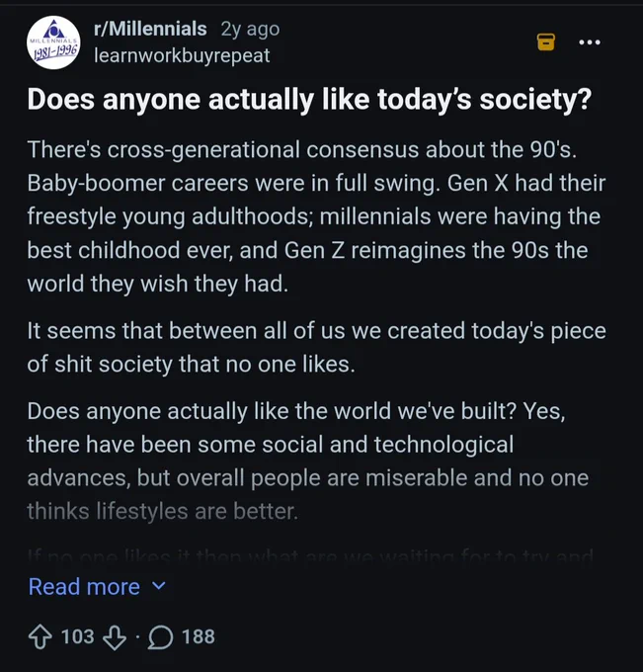Open the post title about today's society
The height and width of the screenshot is (672, 643).
click(309, 100)
